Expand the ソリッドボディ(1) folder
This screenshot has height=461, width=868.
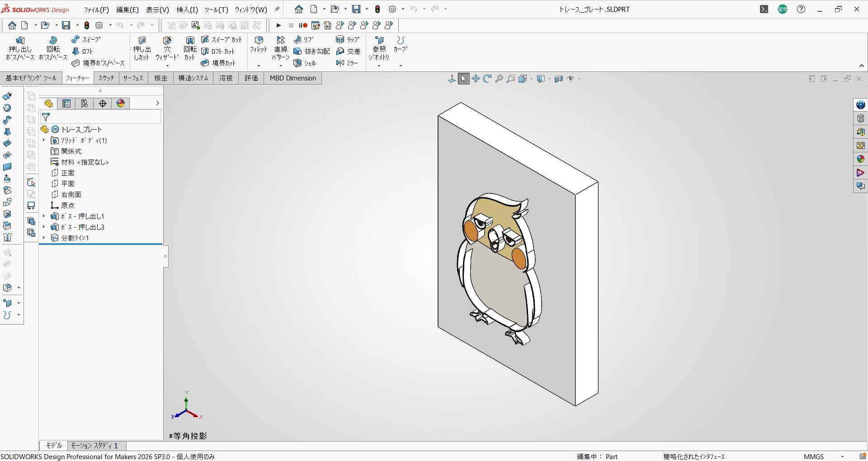coord(44,140)
